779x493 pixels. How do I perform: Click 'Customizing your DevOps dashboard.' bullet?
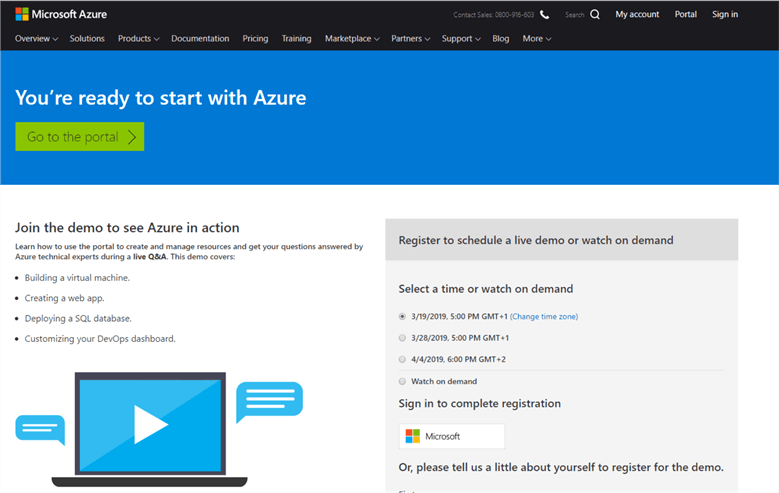coord(100,339)
